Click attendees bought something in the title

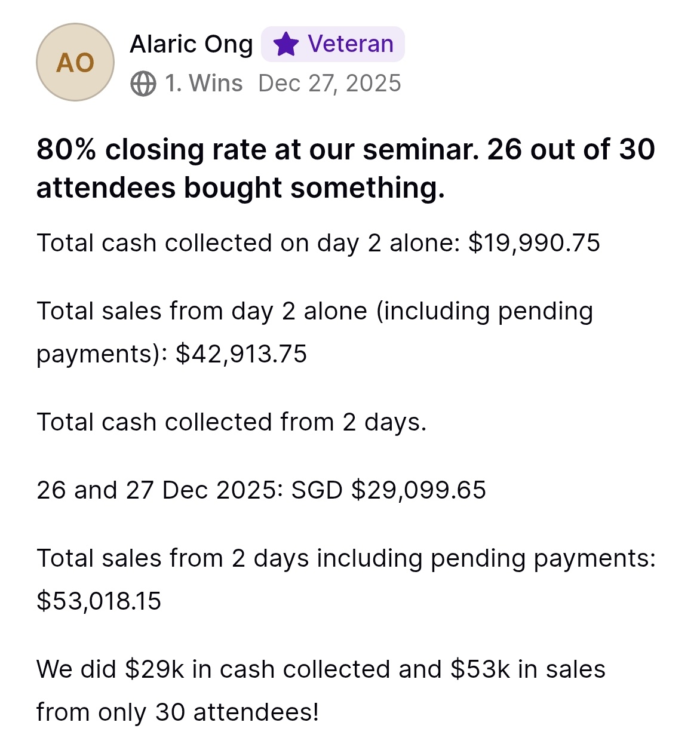click(241, 187)
